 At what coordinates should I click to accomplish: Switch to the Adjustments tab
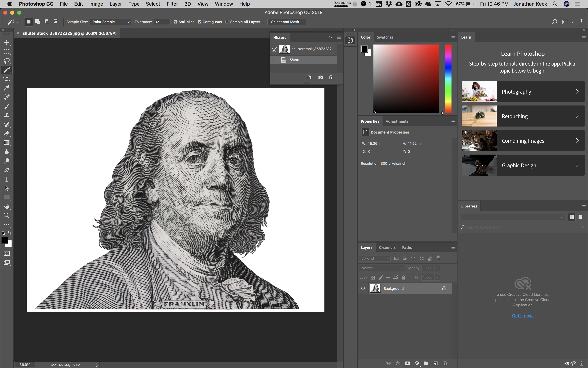pos(397,121)
